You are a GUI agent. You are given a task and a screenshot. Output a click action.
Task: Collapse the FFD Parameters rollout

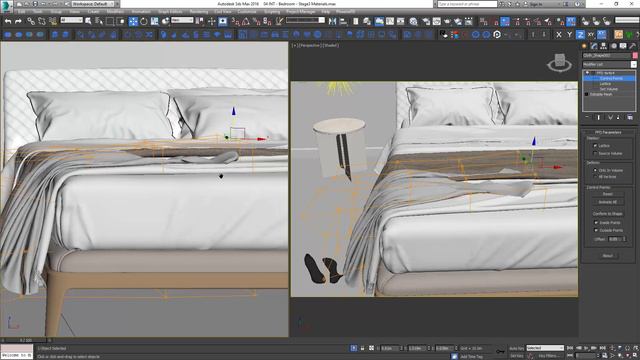608,133
